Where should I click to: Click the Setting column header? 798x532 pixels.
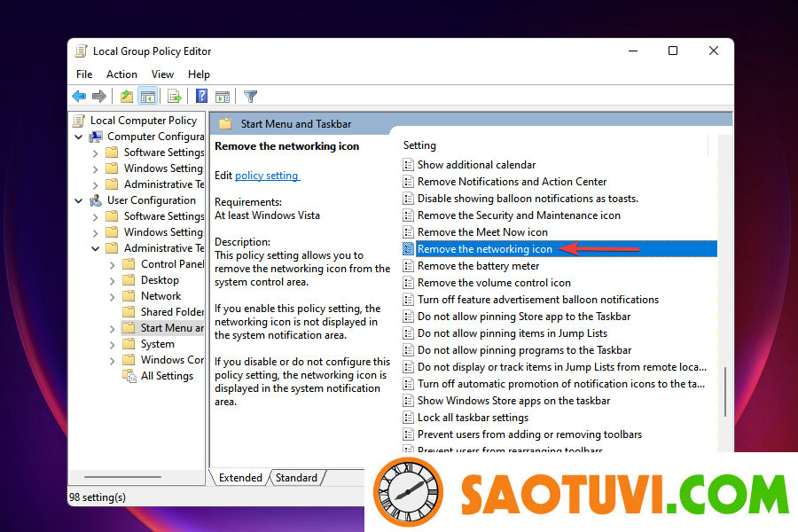pyautogui.click(x=419, y=145)
